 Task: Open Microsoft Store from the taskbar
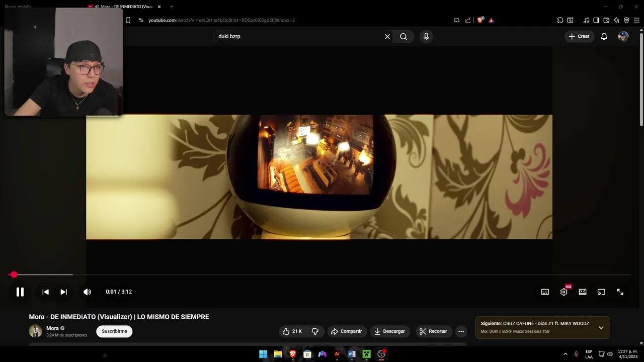tap(307, 354)
